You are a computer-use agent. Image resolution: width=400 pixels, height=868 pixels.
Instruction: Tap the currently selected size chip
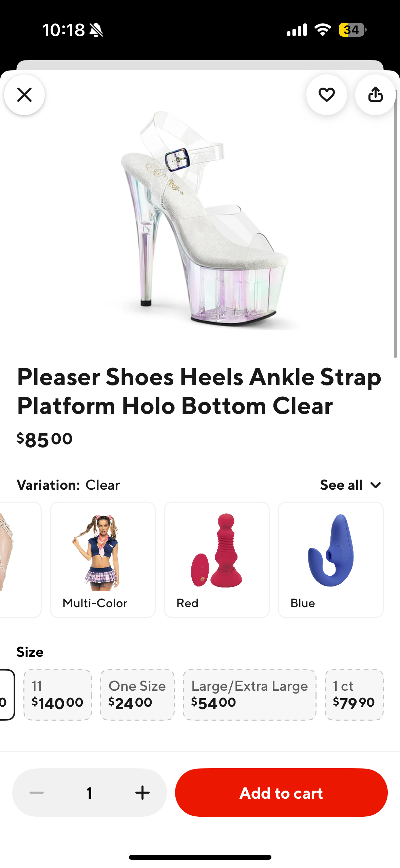click(x=7, y=694)
